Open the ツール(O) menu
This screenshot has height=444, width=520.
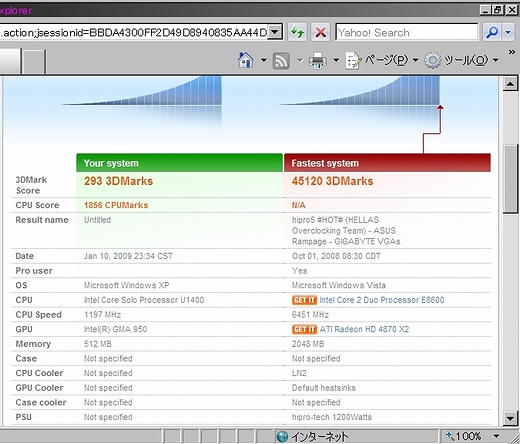click(x=466, y=60)
